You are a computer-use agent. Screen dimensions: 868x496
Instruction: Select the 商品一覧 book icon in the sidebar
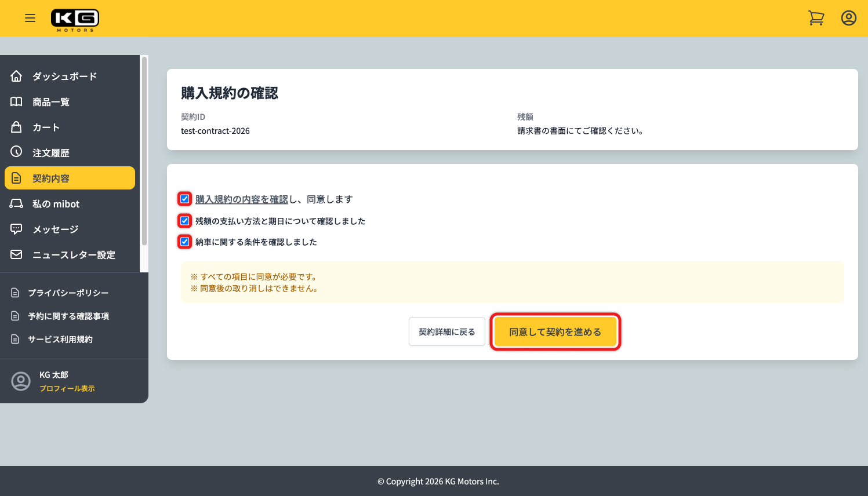[x=17, y=101]
